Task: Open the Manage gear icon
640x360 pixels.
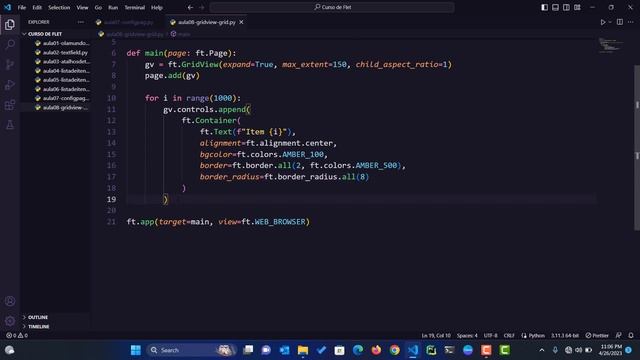Action: point(10,321)
